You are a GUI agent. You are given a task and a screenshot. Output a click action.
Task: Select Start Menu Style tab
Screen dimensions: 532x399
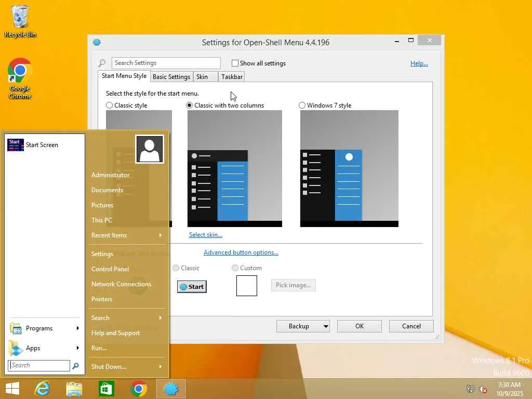pyautogui.click(x=124, y=76)
